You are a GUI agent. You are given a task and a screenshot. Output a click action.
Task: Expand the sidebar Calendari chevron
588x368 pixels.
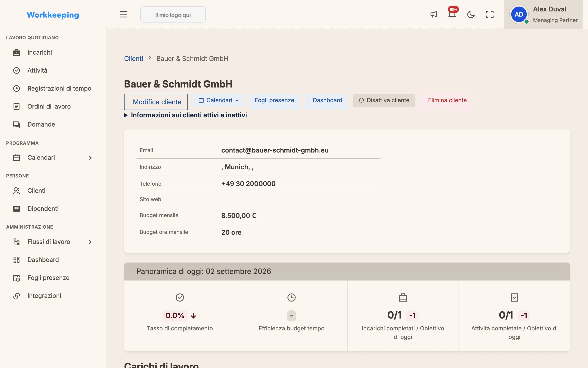90,157
